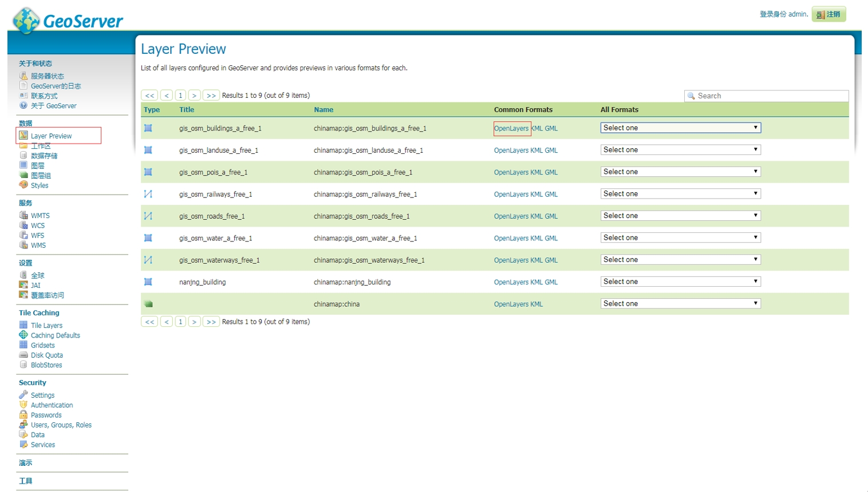The image size is (868, 499).
Task: Click layer group icon for chinamap:china
Action: point(148,304)
